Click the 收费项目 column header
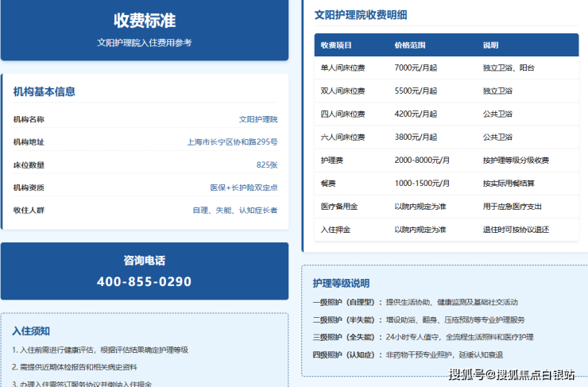 [336, 45]
